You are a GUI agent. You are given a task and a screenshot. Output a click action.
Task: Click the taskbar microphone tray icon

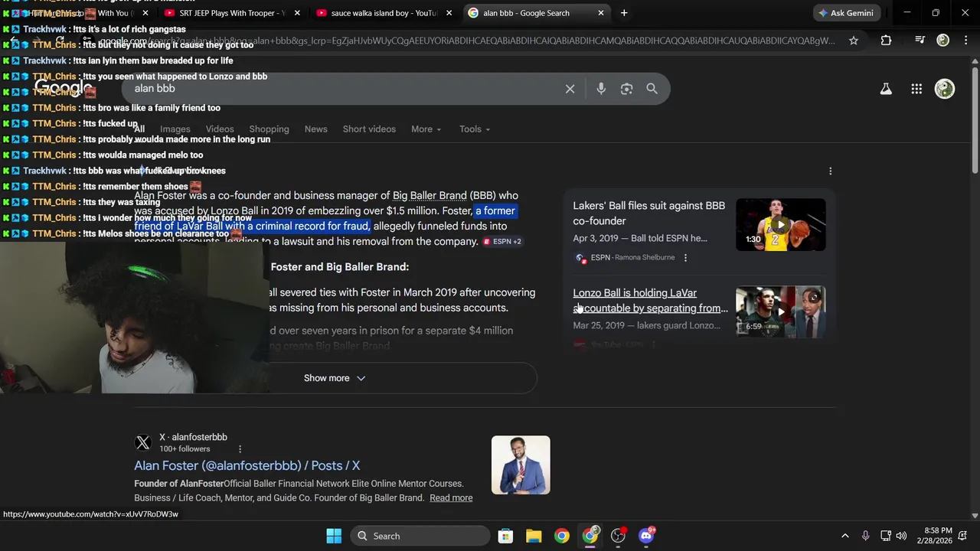[x=865, y=536]
